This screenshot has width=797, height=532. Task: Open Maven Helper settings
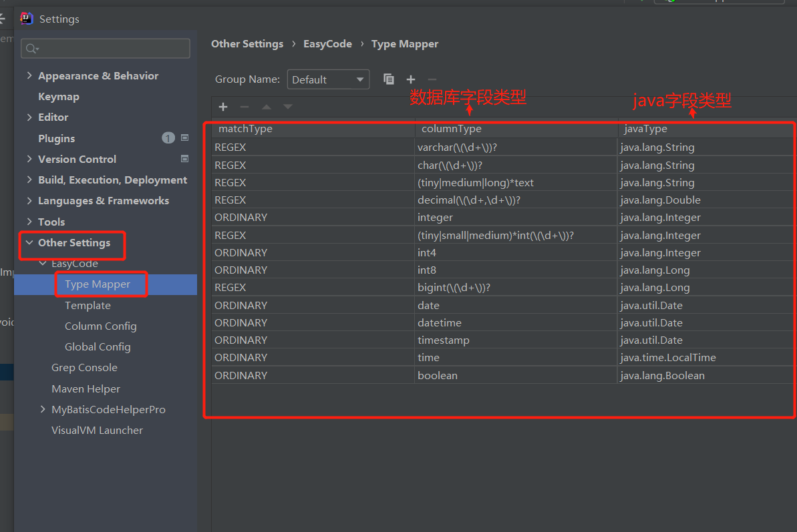(86, 389)
